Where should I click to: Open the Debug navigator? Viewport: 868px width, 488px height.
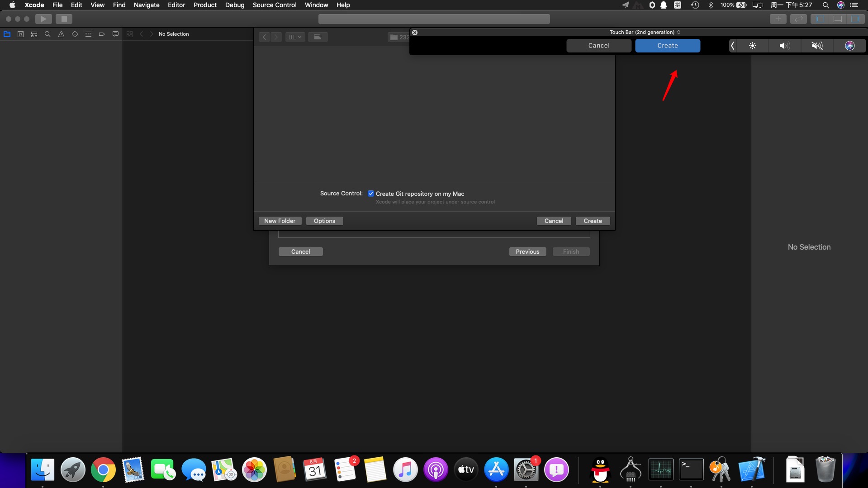coord(88,34)
